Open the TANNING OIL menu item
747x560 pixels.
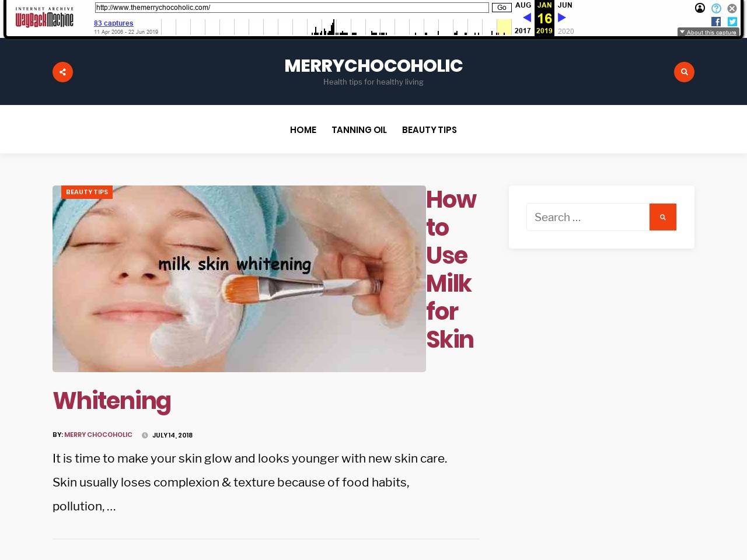pyautogui.click(x=359, y=129)
